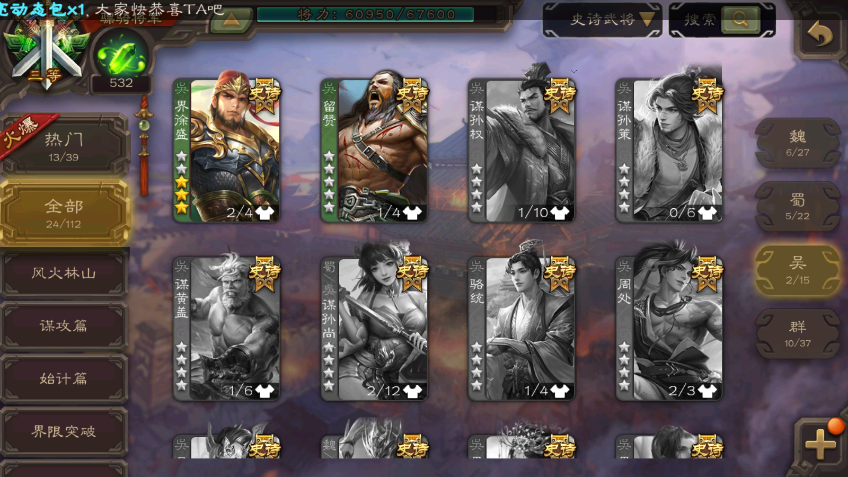Collapse panel with the up-arrow button

point(231,21)
